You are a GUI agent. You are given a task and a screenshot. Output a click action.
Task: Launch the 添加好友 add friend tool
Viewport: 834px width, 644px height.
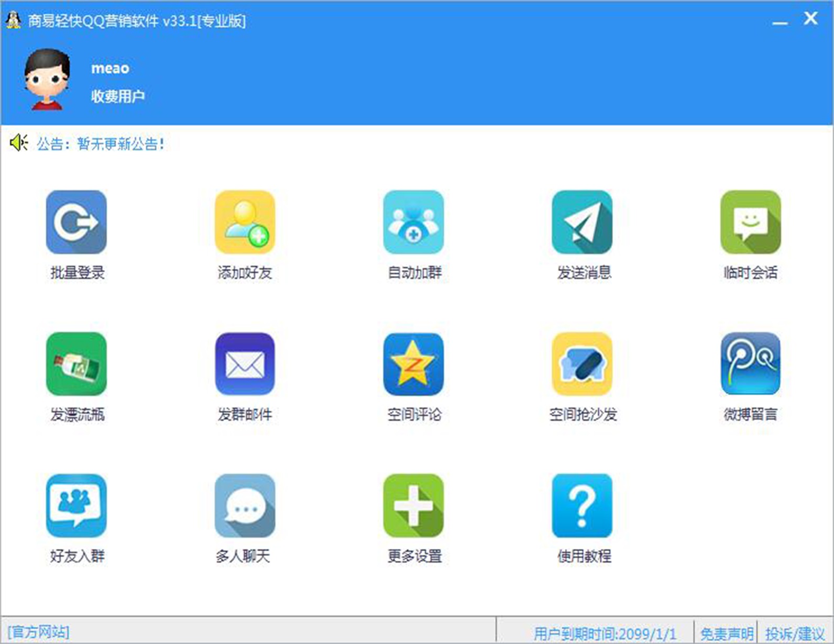pyautogui.click(x=245, y=222)
